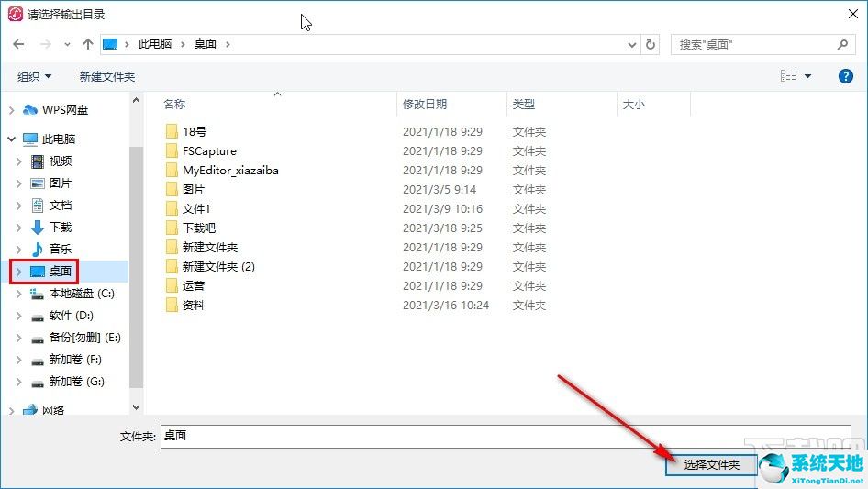Select 此电脑 in the address path
Viewport: 868px width, 489px height.
(x=154, y=44)
